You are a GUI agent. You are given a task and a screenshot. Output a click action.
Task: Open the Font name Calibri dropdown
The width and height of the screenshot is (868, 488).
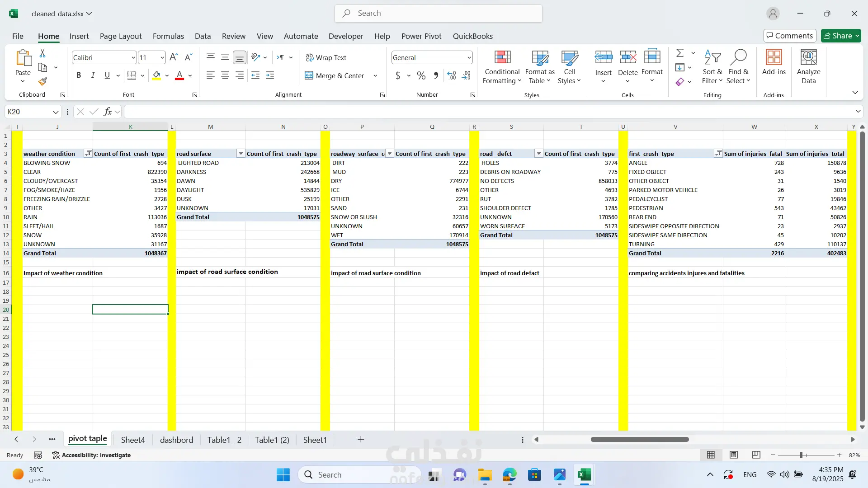133,58
